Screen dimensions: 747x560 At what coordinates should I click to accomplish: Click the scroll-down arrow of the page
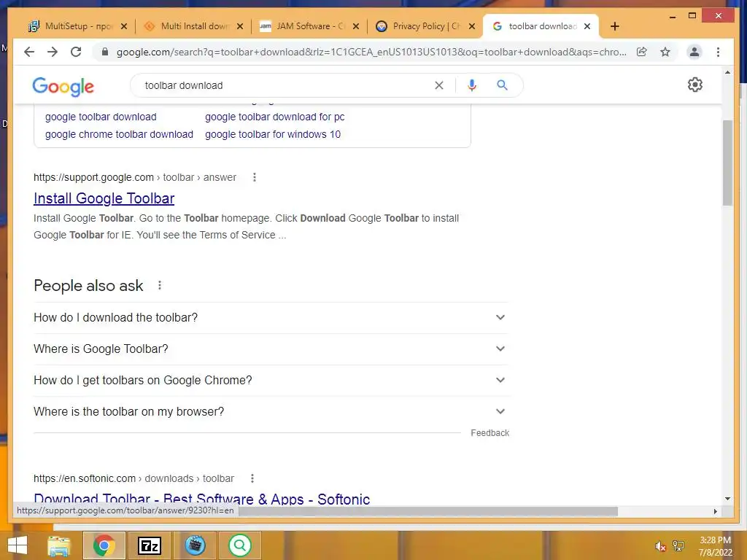pos(727,499)
